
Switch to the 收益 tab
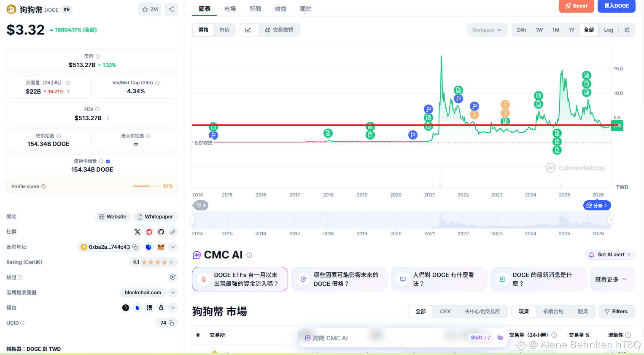280,9
